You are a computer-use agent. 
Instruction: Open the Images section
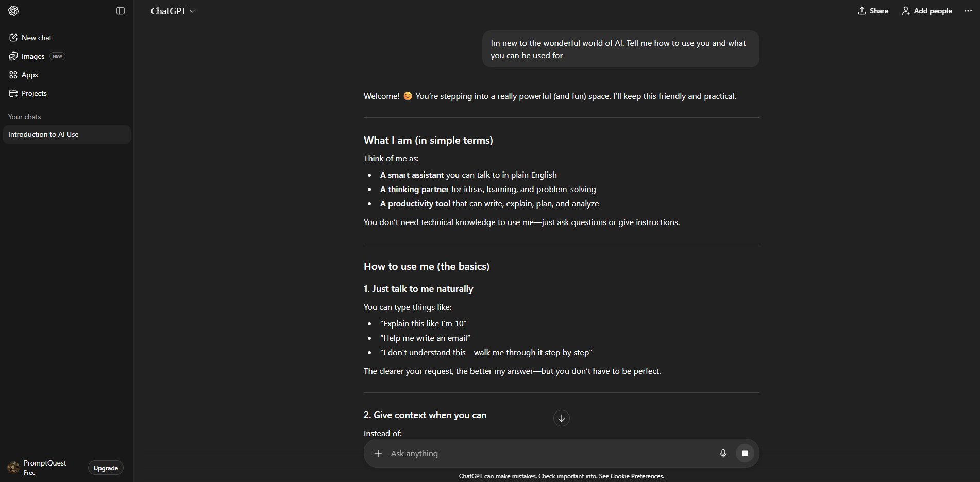pyautogui.click(x=33, y=56)
